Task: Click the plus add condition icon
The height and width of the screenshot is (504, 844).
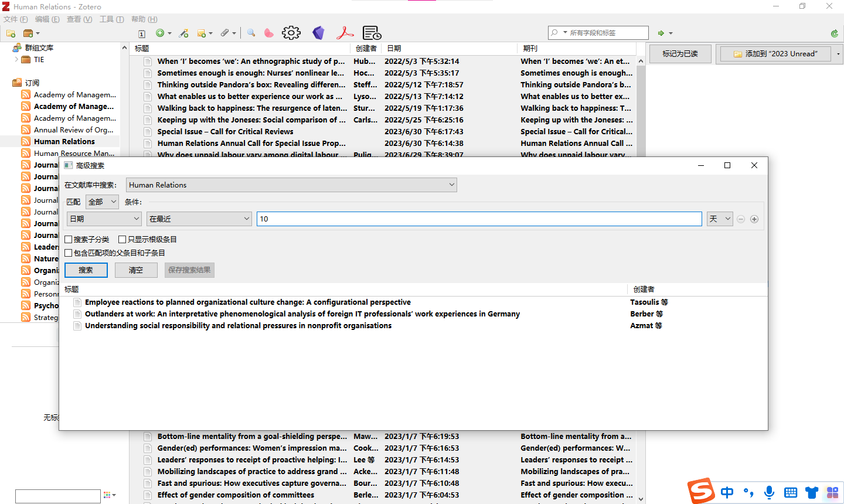Action: (x=754, y=219)
